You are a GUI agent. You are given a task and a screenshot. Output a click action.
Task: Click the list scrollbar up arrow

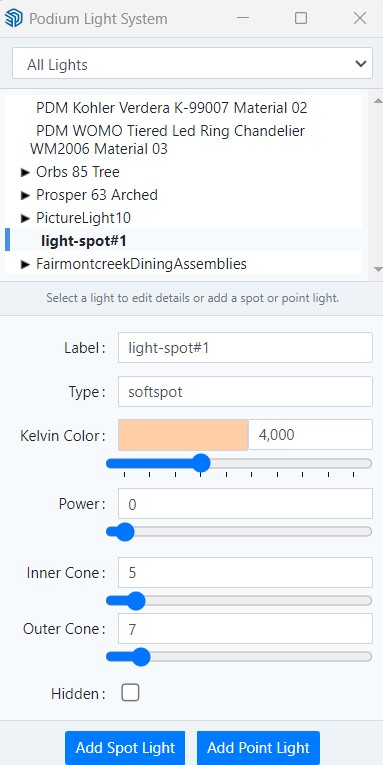(x=377, y=101)
